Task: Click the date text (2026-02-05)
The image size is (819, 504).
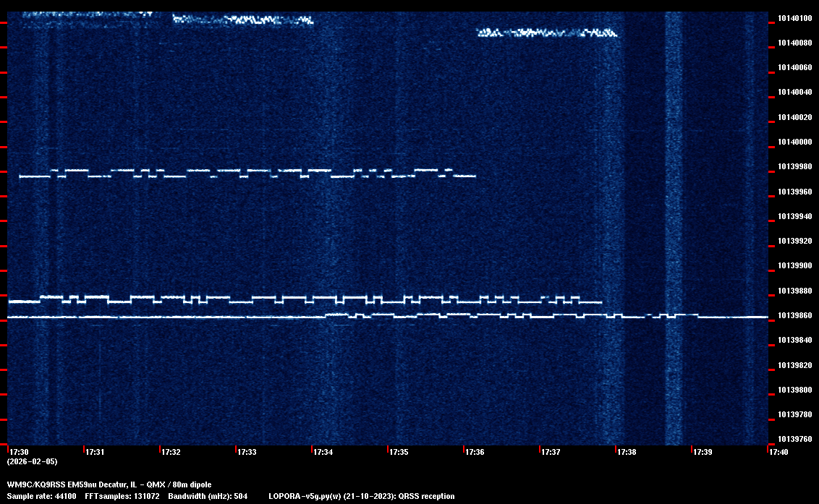Action: click(x=32, y=461)
